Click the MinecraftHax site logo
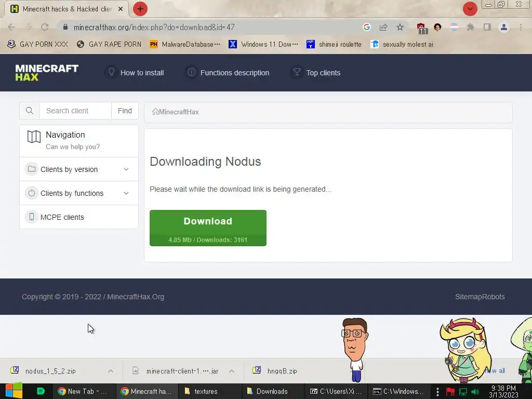The image size is (532, 399). click(47, 73)
